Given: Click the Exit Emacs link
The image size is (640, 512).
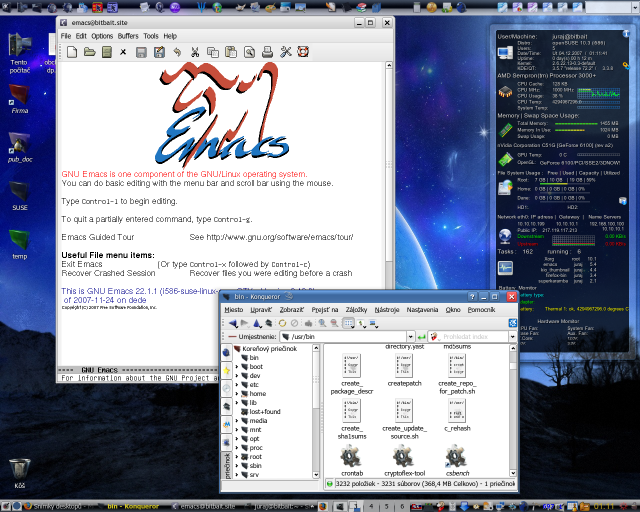Looking at the screenshot, I should click(x=82, y=264).
